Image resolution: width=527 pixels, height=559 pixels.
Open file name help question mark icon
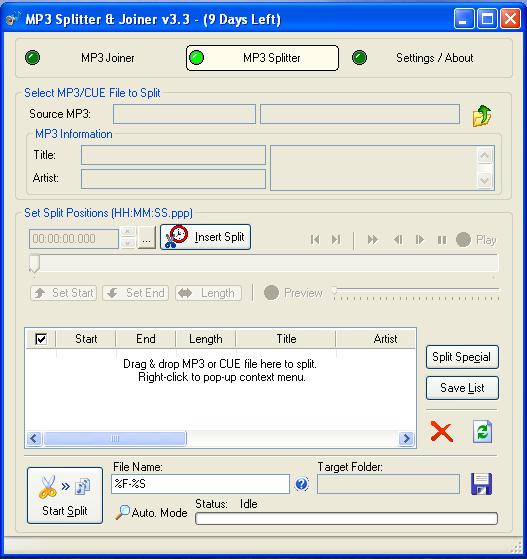302,484
